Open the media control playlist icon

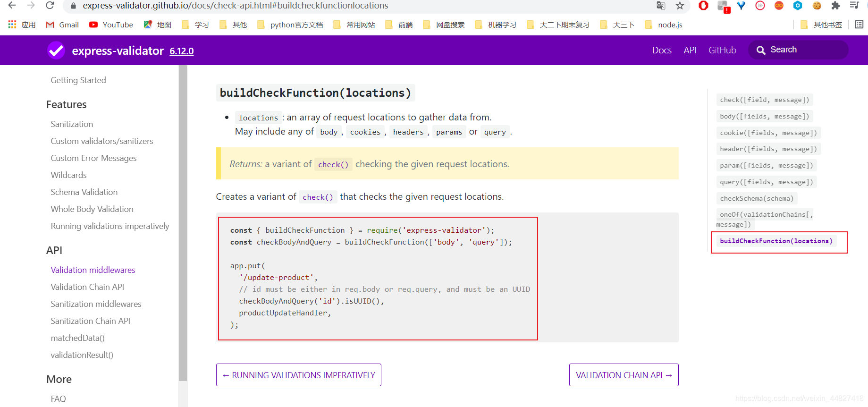pos(854,6)
